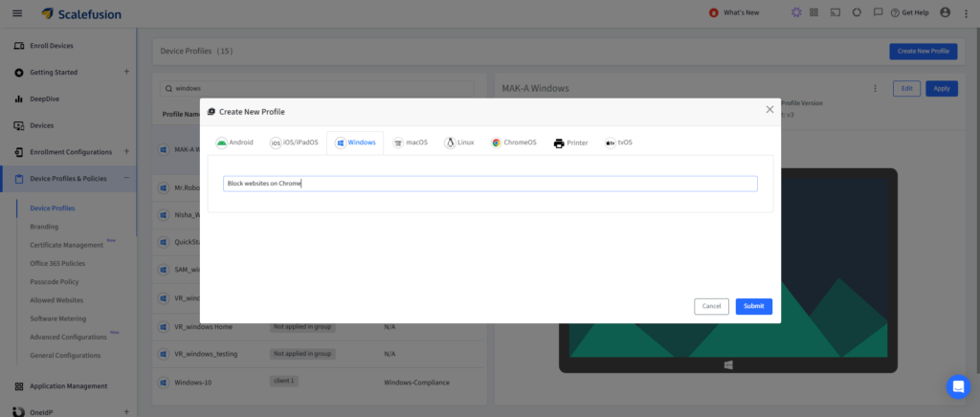Click the circular refresh icon in top bar
Viewport: 980px width, 417px height.
857,12
